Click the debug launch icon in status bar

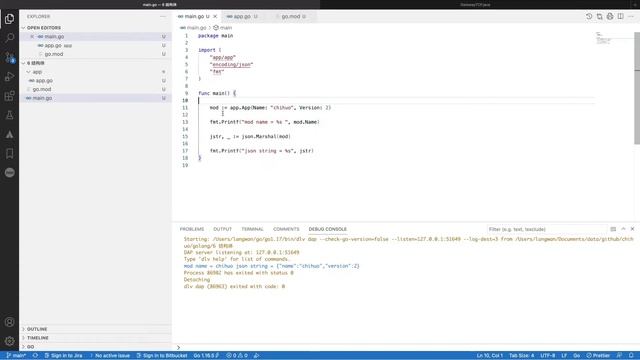coord(256,356)
